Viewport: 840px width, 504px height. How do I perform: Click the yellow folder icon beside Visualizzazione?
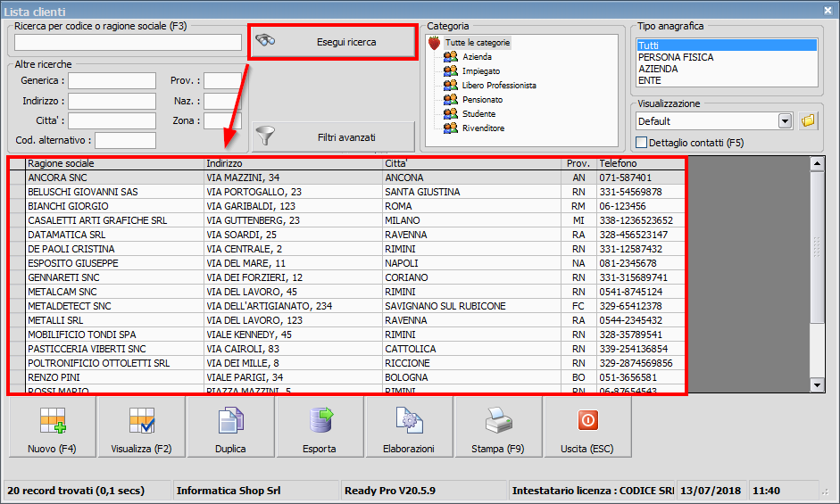809,120
